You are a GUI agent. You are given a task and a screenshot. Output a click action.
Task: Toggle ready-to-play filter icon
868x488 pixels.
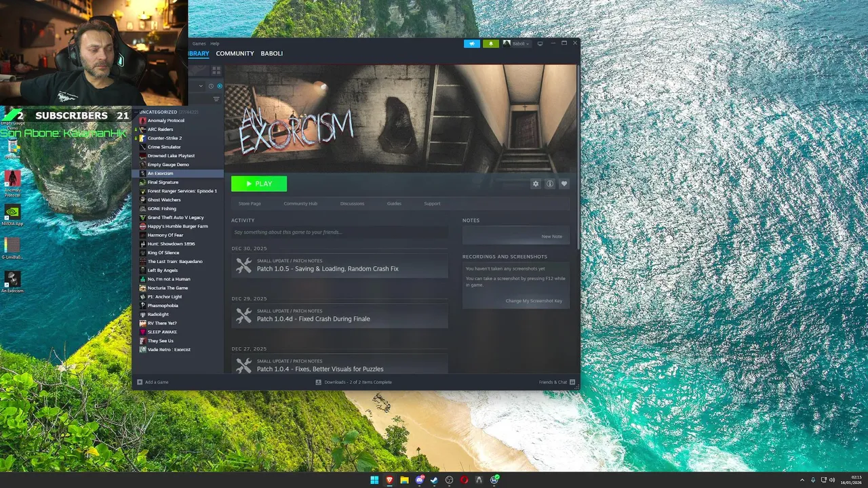click(x=219, y=86)
